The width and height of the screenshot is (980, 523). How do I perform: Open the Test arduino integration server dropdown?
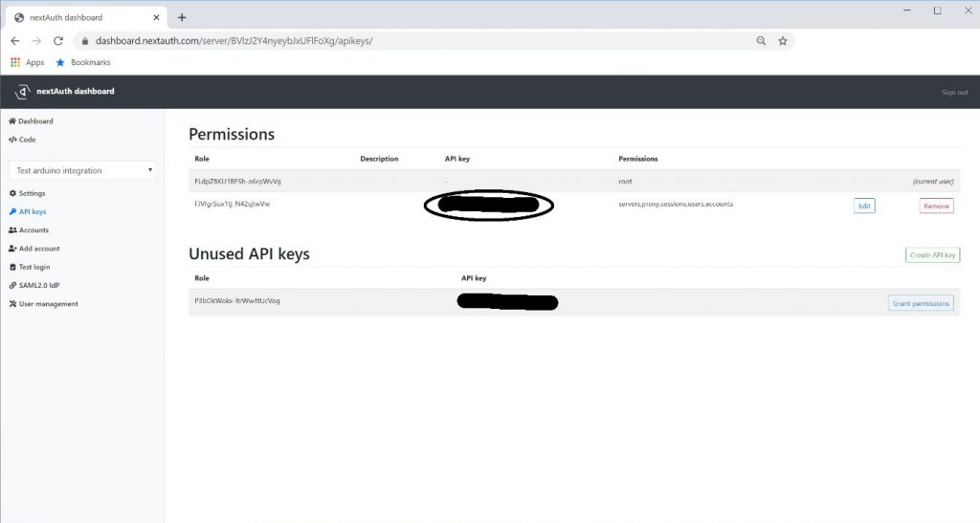point(82,170)
